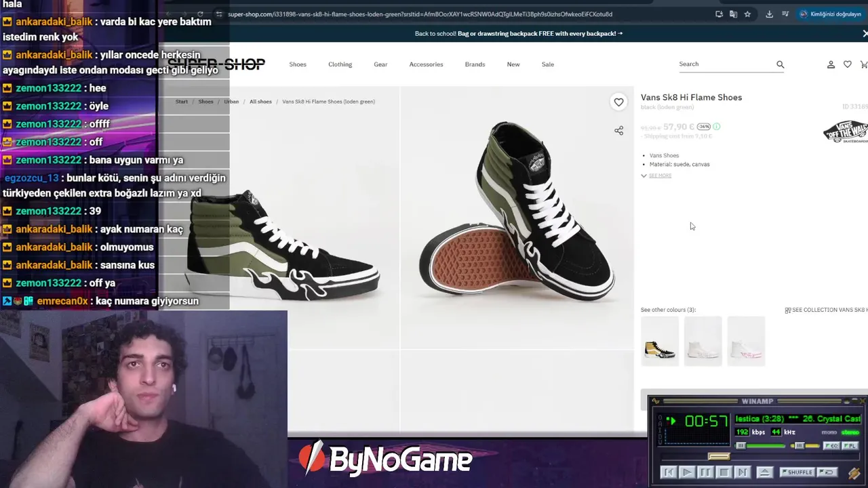Image resolution: width=868 pixels, height=488 pixels.
Task: Click the Shoes breadcrumb link
Action: click(205, 102)
